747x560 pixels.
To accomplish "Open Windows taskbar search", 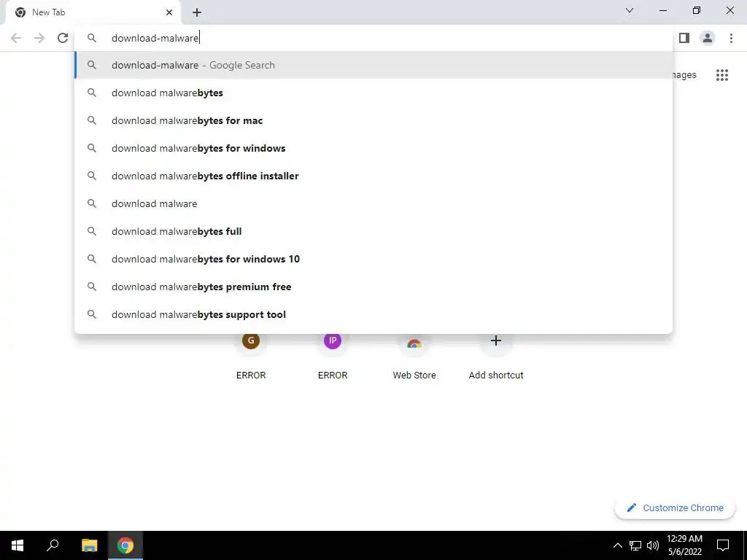I will click(x=53, y=545).
